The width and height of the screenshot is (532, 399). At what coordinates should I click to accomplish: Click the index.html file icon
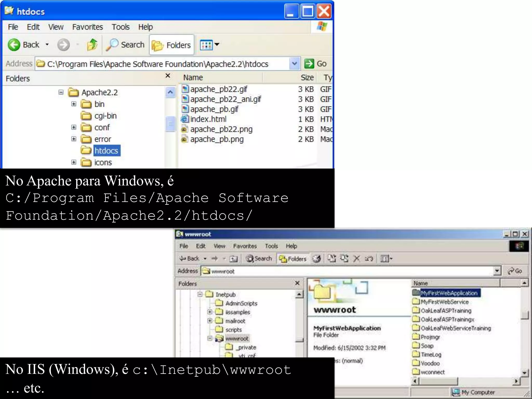coord(185,119)
